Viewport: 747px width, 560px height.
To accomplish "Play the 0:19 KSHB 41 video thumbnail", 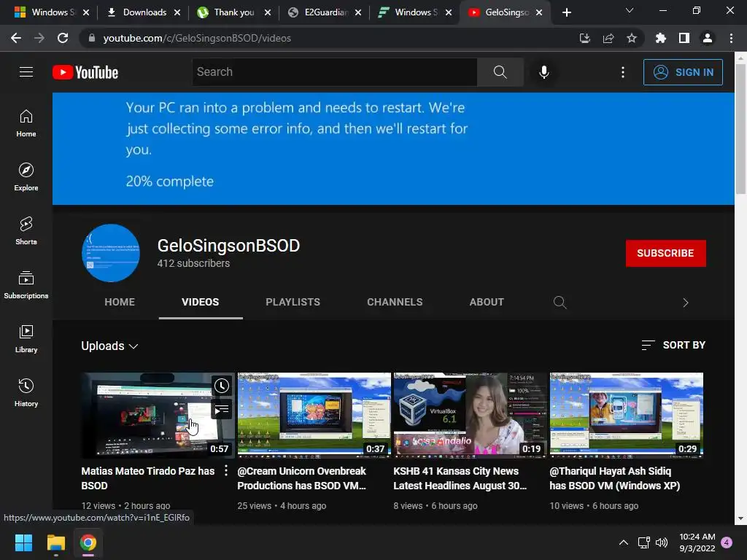I will pos(471,415).
